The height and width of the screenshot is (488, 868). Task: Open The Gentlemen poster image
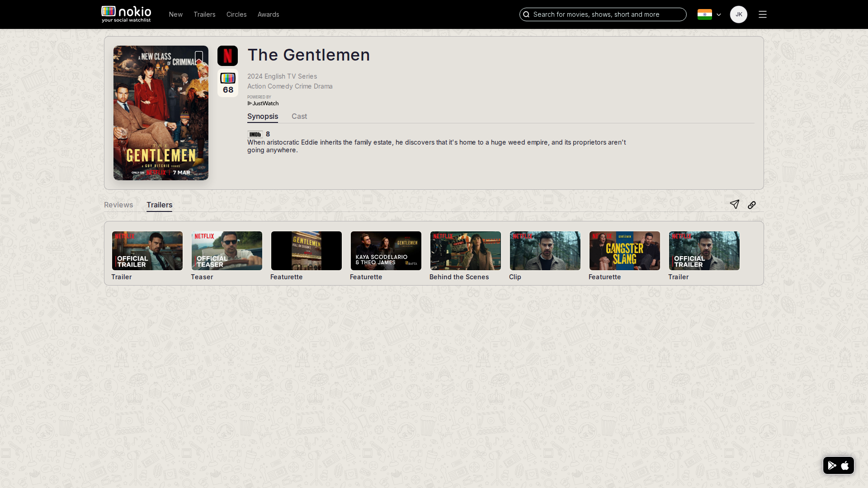point(161,113)
